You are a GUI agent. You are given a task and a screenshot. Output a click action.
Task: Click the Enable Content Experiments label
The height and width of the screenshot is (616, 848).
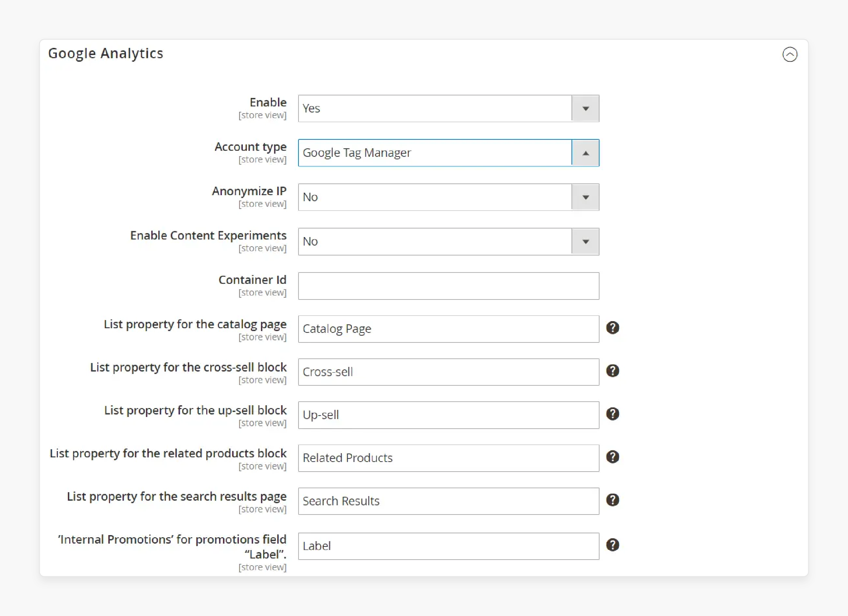(208, 236)
